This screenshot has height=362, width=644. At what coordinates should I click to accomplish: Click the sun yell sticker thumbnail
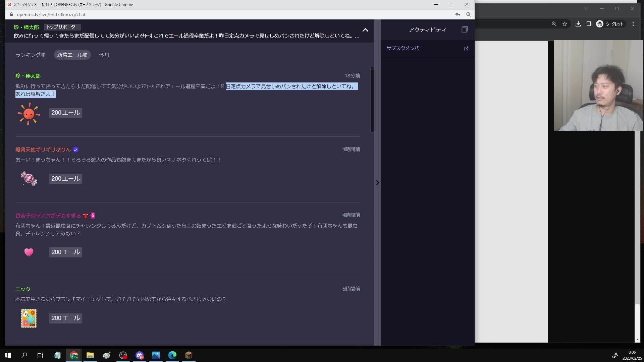point(29,114)
